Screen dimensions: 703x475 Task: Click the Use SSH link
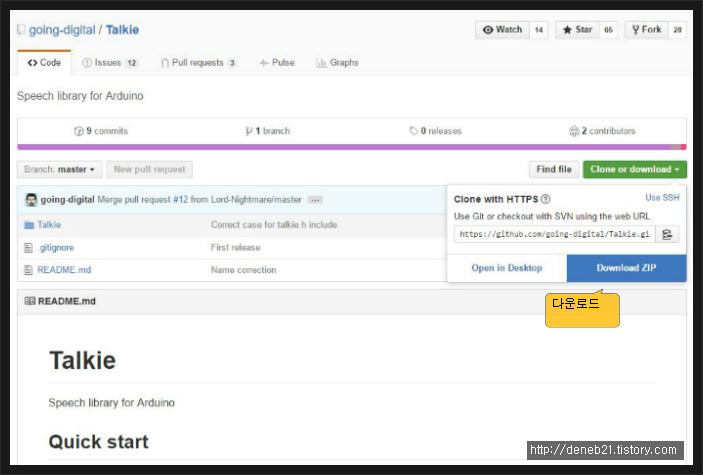[662, 198]
